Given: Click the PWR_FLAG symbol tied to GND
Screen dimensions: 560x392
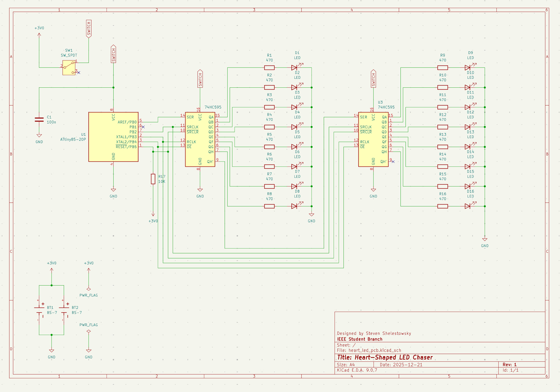Looking at the screenshot, I should pos(89,331).
